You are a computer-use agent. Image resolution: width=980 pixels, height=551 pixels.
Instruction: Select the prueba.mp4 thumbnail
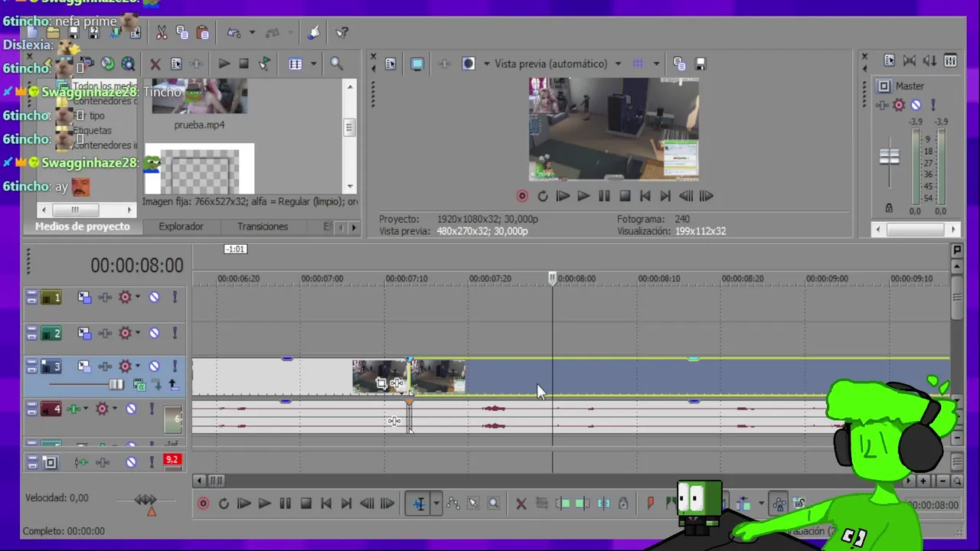click(199, 96)
